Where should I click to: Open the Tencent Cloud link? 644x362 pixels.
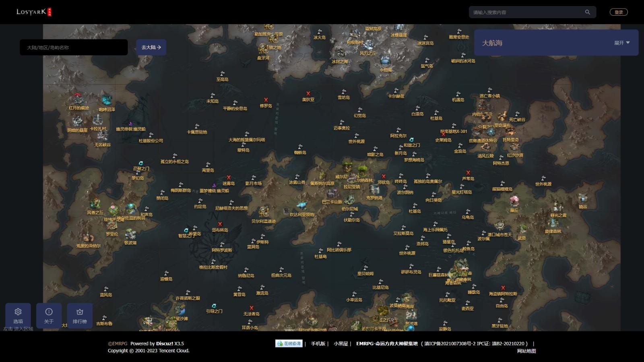click(x=173, y=351)
